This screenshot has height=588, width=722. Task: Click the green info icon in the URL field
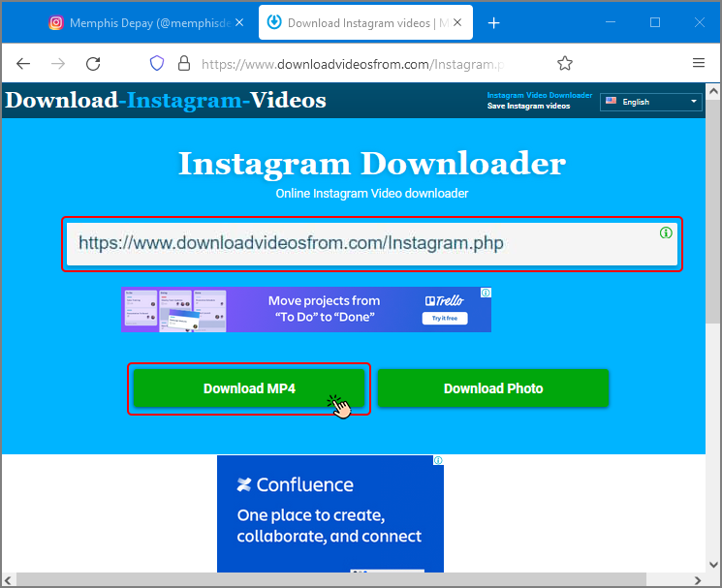click(666, 232)
